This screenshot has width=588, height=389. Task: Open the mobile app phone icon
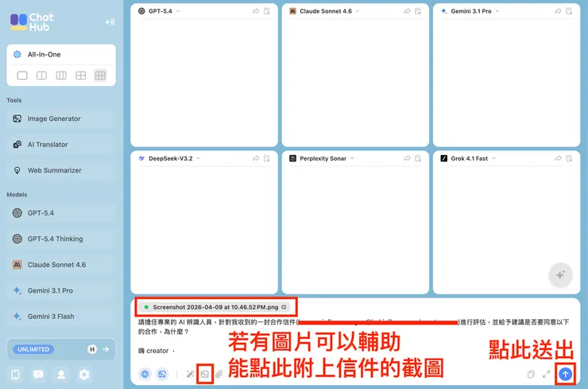(15, 375)
